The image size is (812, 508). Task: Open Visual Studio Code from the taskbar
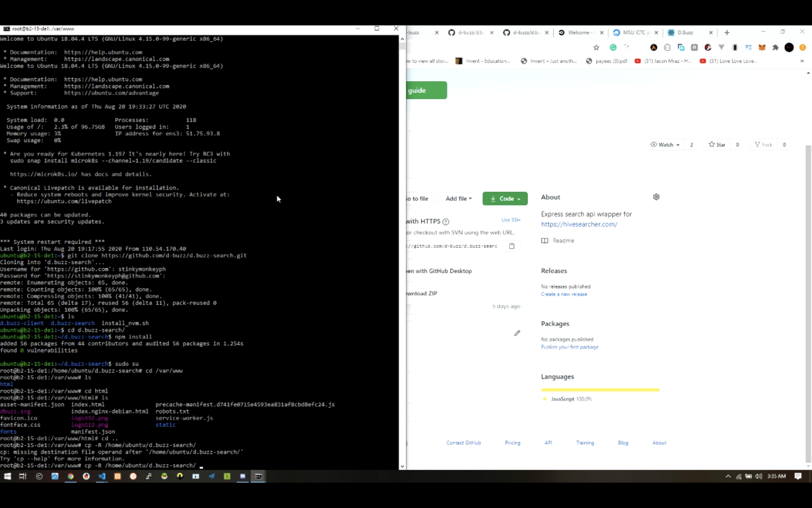click(102, 476)
